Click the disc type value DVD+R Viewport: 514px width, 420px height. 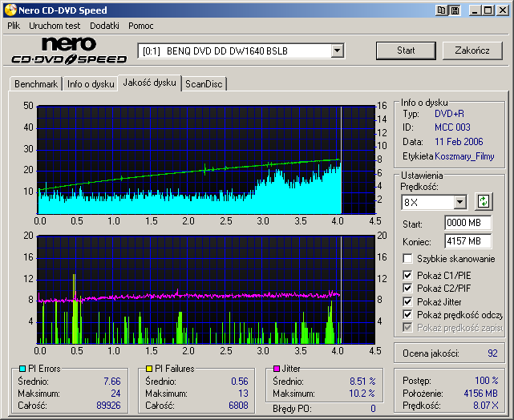tap(449, 114)
